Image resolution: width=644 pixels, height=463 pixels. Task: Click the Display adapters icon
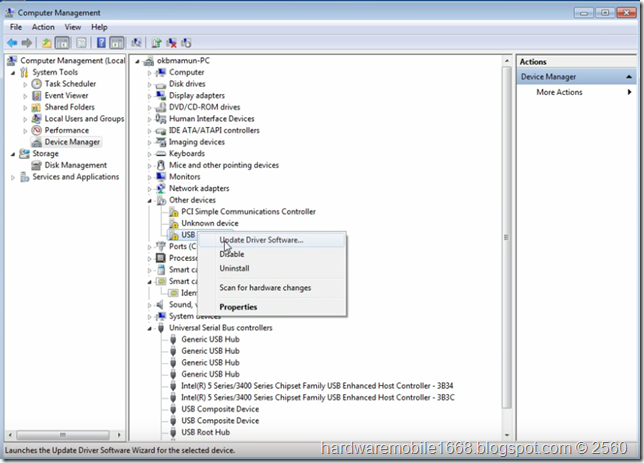click(161, 95)
